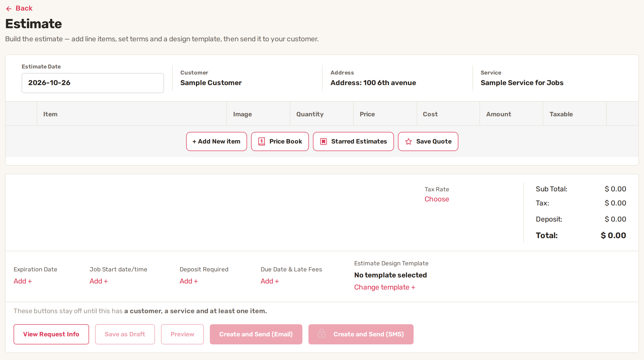
Task: Click 'No template selected' text
Action: (390, 275)
